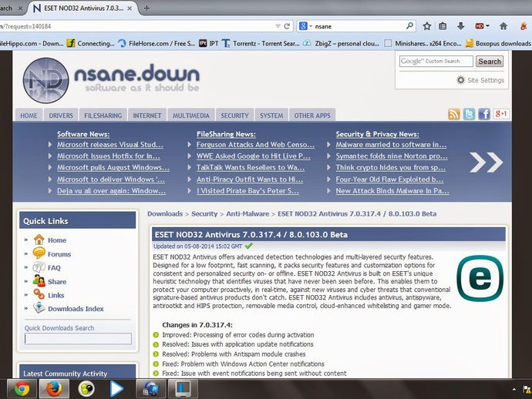The height and width of the screenshot is (399, 532).
Task: Click the Forums speech bubble icon
Action: coord(39,253)
